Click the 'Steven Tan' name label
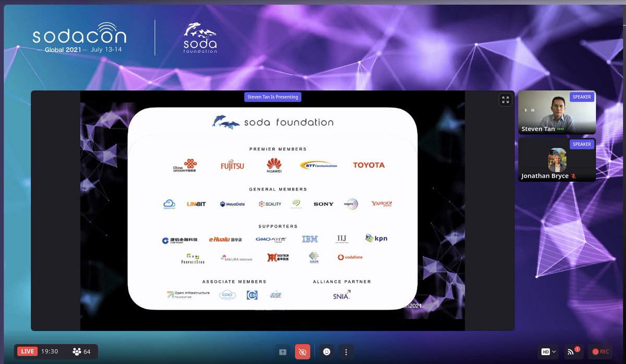 pyautogui.click(x=538, y=129)
